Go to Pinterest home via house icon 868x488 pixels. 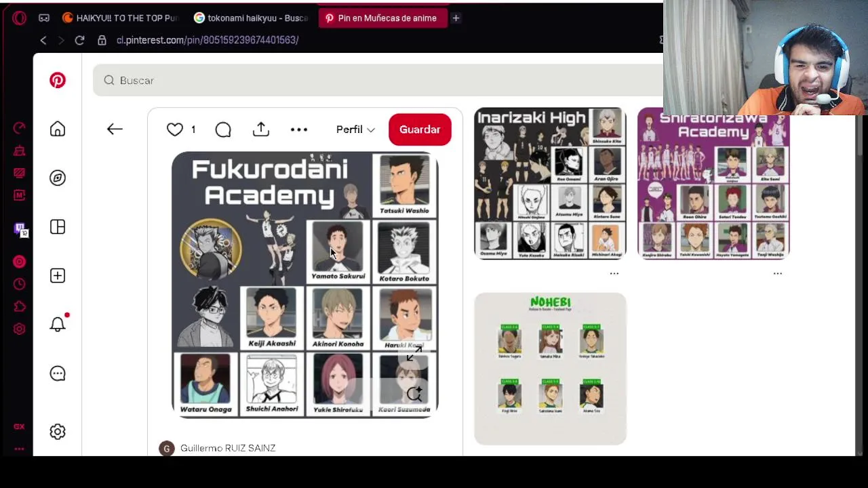point(58,129)
